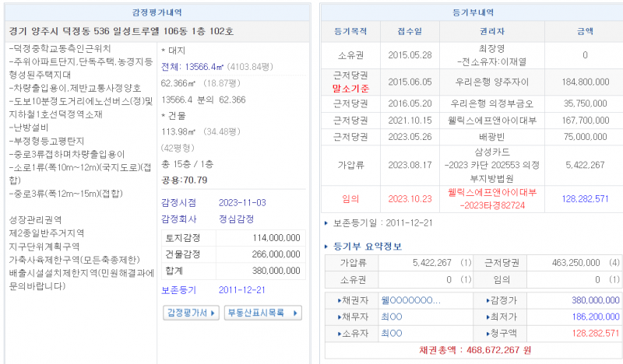The height and width of the screenshot is (364, 623).
Task: Click the 정심감정 appraisal company name
Action: (237, 219)
